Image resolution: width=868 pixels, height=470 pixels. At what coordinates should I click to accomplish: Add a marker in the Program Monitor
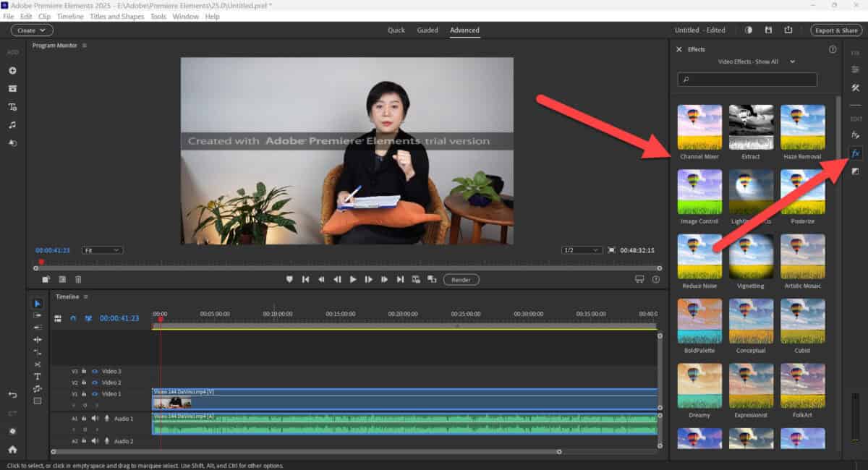coord(289,279)
